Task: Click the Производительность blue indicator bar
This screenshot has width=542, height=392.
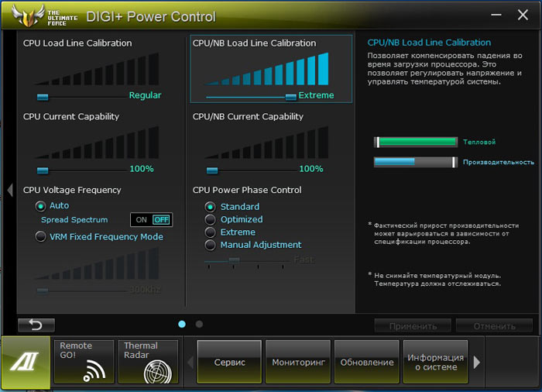Action: click(x=416, y=162)
